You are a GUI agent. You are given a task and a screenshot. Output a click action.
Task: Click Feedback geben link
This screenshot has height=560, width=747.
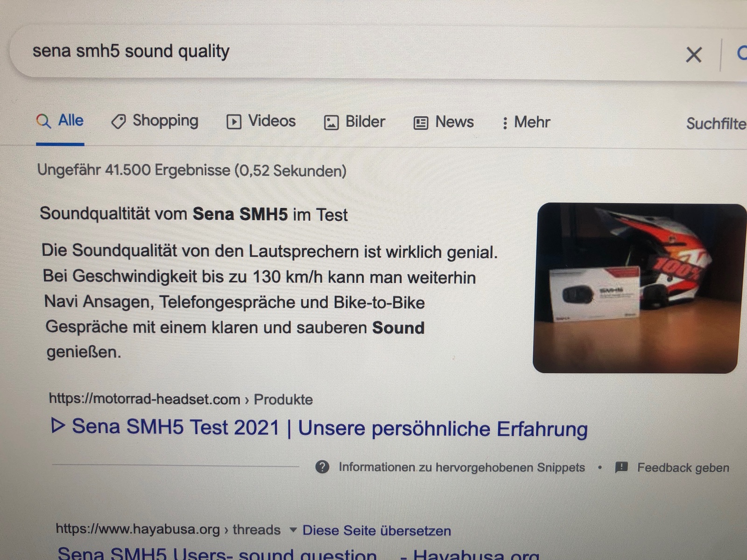pyautogui.click(x=683, y=468)
